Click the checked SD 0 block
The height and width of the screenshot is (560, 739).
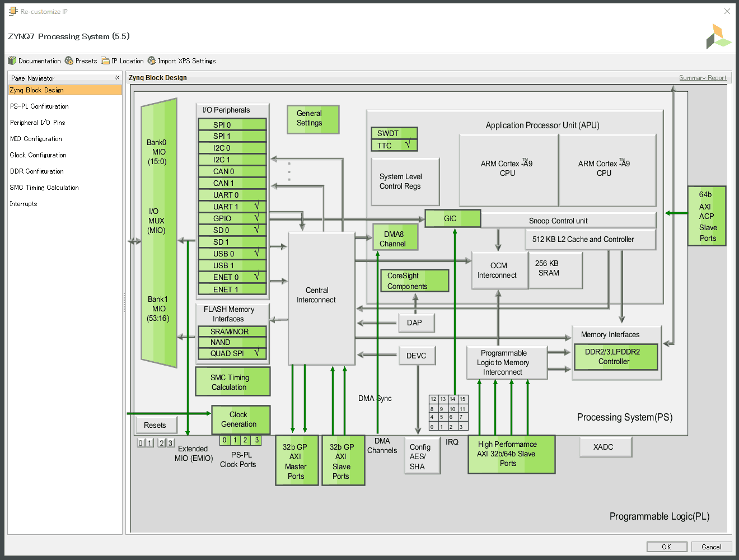pos(232,230)
